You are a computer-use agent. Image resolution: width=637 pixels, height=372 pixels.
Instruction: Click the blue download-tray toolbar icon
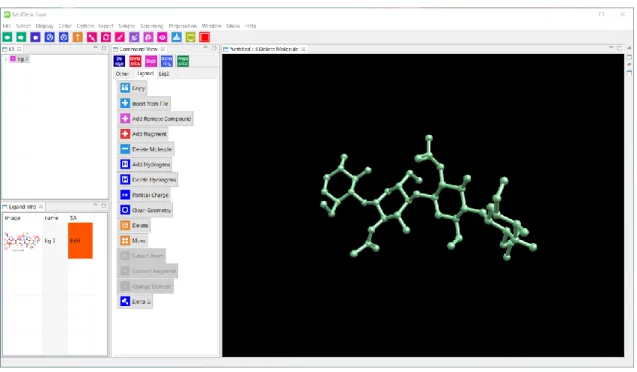[x=176, y=37]
